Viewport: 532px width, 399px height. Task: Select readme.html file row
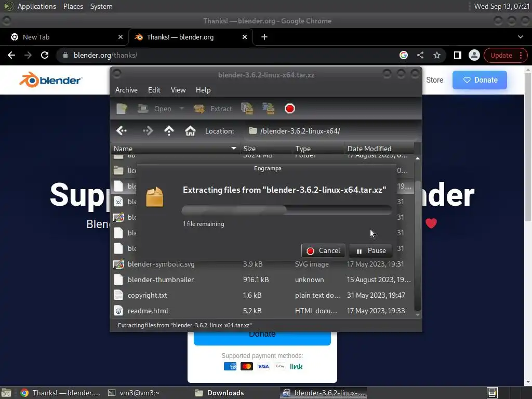(262, 311)
